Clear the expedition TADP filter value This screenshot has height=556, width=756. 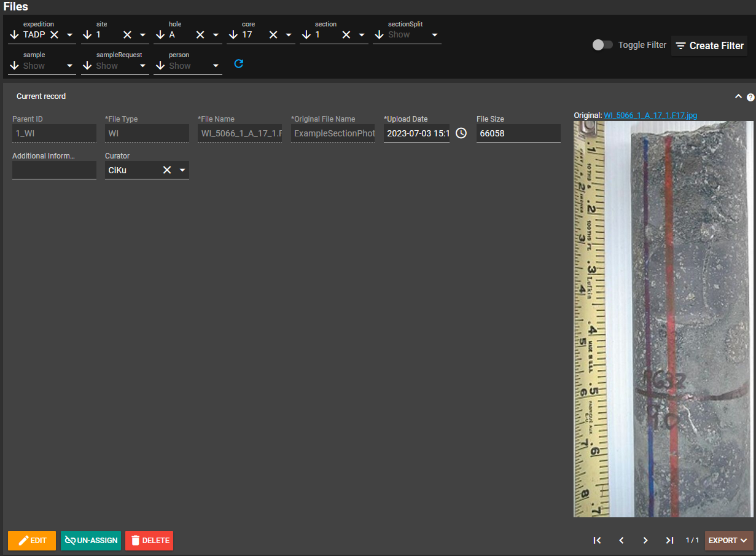pyautogui.click(x=54, y=35)
